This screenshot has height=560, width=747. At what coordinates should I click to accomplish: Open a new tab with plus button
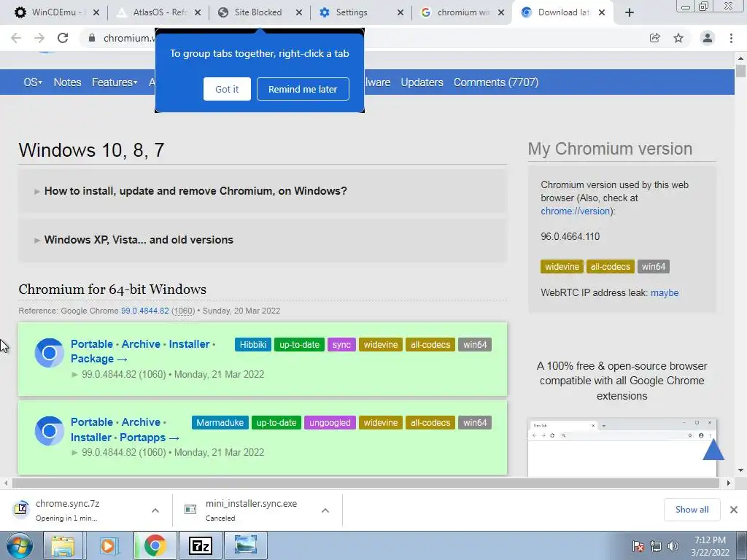[x=630, y=12]
